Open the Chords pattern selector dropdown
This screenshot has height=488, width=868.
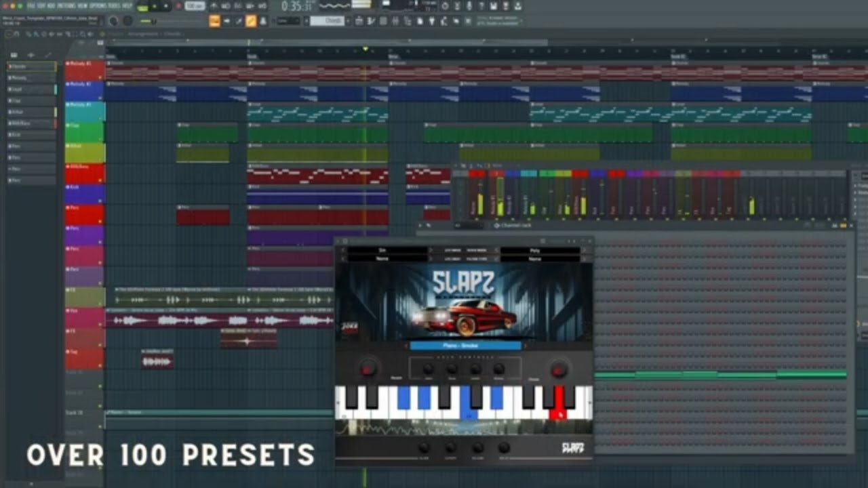(328, 21)
